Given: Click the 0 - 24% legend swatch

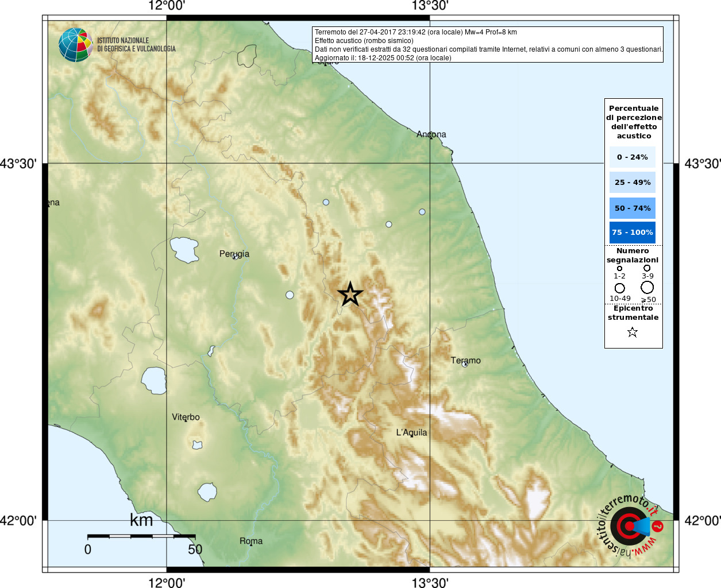Looking at the screenshot, I should point(632,157).
